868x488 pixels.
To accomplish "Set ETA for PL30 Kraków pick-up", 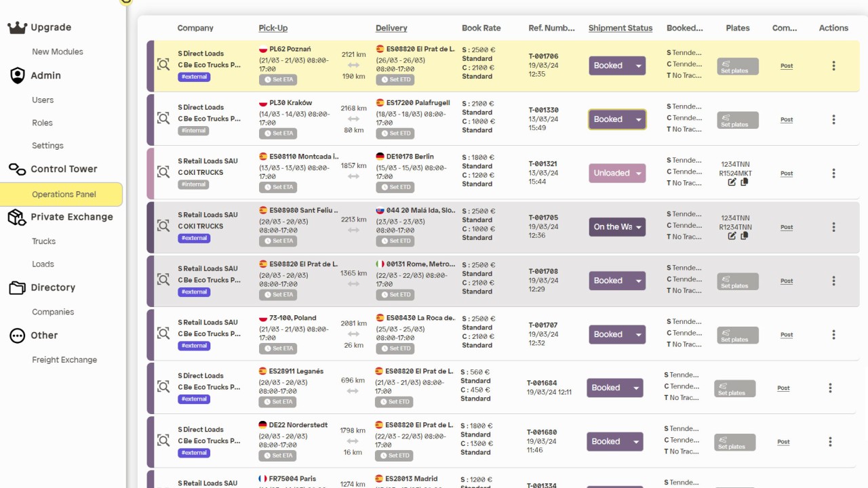I will (278, 134).
